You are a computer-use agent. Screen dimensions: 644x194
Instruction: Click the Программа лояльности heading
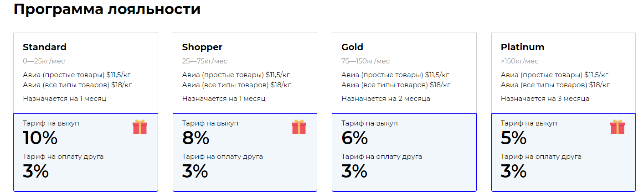tap(107, 9)
